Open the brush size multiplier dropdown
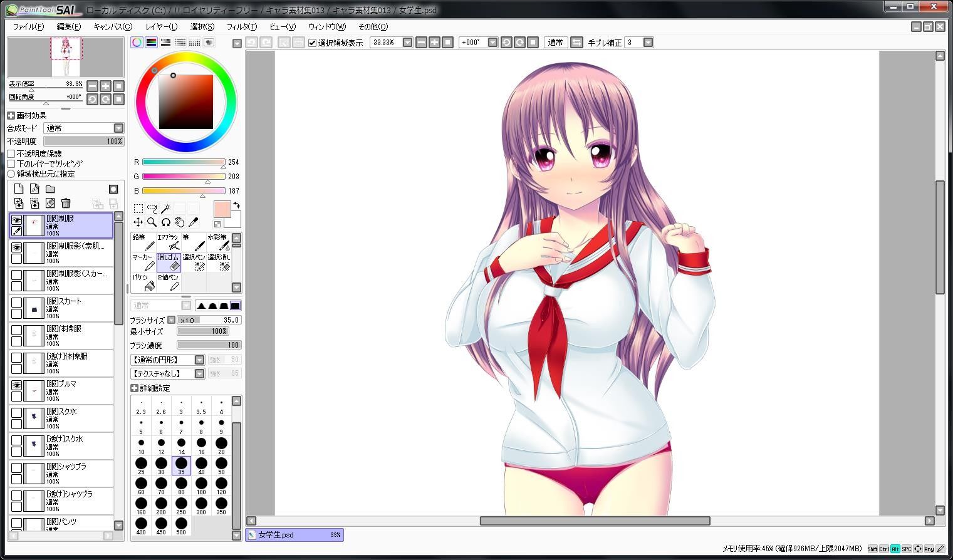This screenshot has width=953, height=560. (x=172, y=320)
